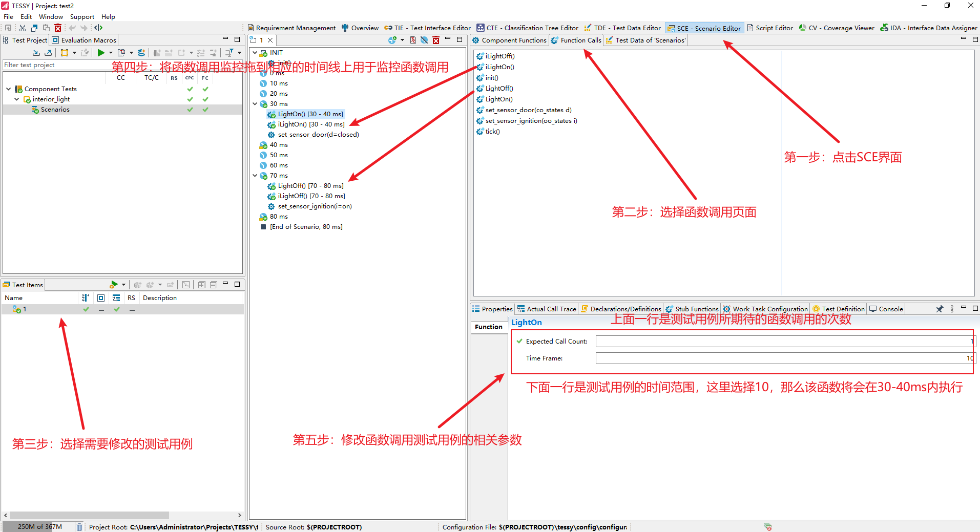Click the Test Items horizontal scrollbar
This screenshot has height=532, width=980.
pyautogui.click(x=90, y=515)
